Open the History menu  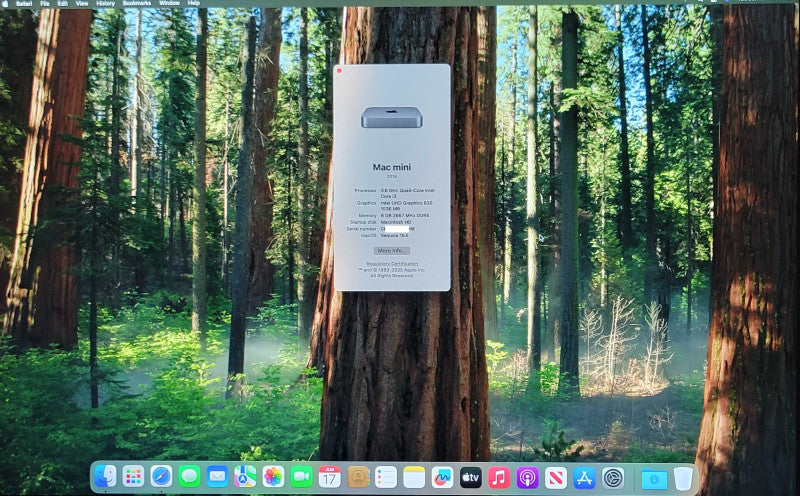[x=105, y=3]
